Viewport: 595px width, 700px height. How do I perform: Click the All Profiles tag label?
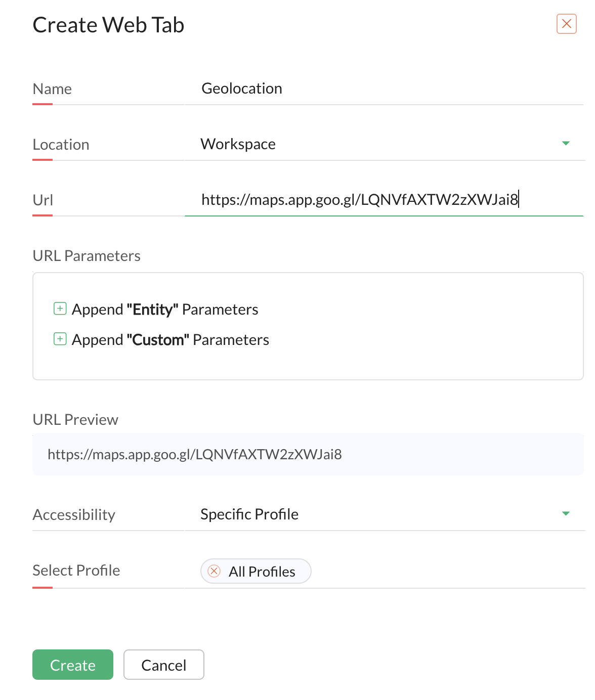click(262, 572)
